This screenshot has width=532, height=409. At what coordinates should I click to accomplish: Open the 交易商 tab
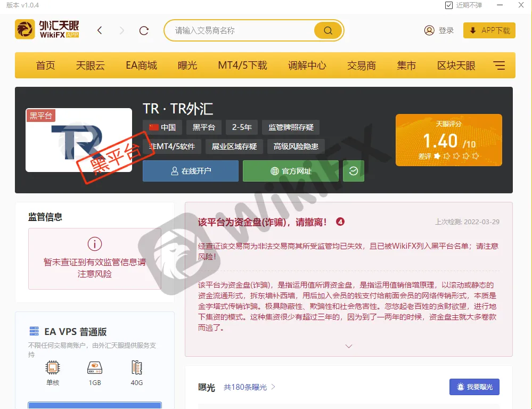pos(362,65)
